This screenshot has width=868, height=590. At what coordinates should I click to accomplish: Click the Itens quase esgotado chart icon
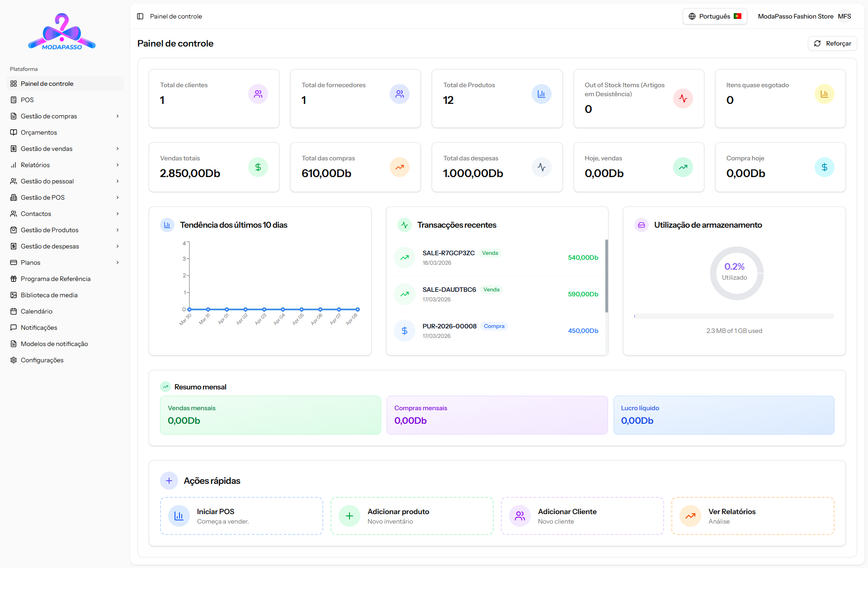(x=824, y=94)
